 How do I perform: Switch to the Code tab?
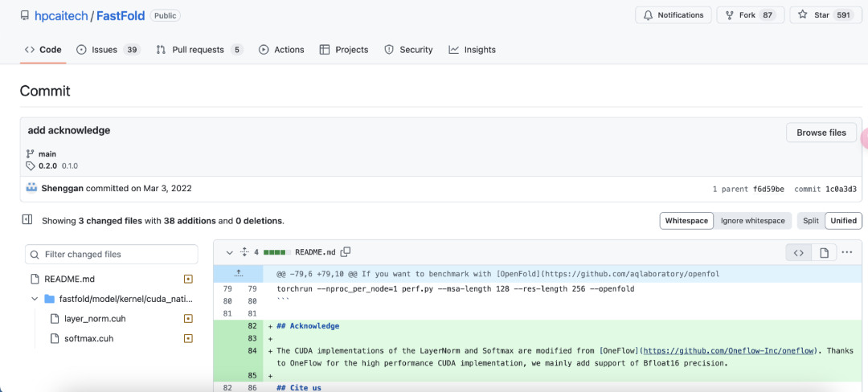click(43, 50)
